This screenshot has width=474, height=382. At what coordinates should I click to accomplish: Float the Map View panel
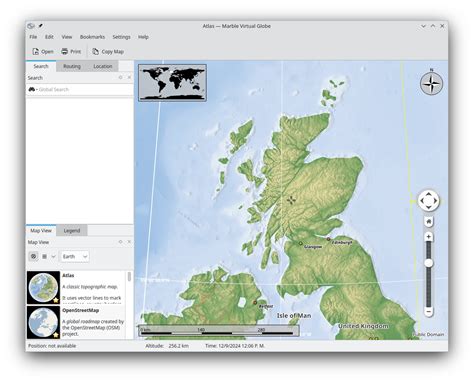pos(120,242)
